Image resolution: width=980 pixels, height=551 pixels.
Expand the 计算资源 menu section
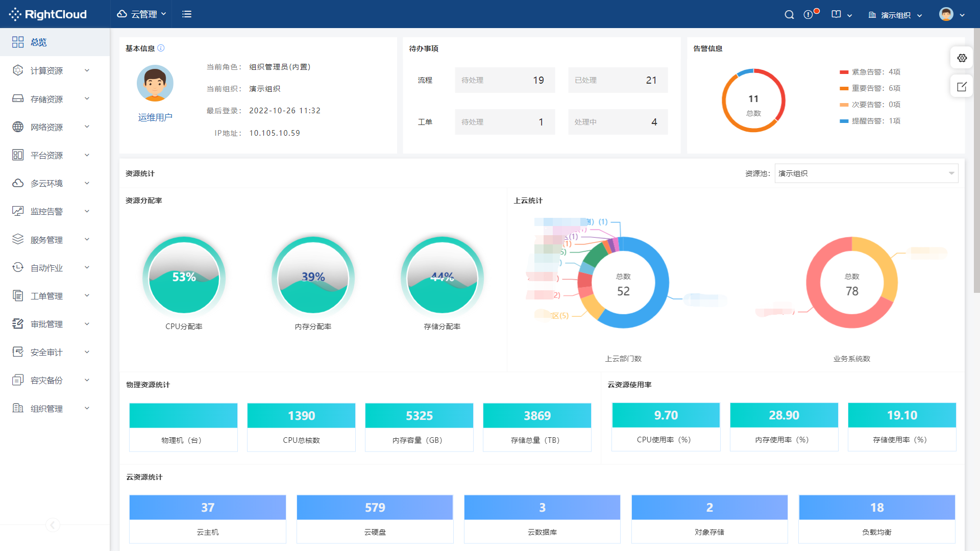(51, 70)
